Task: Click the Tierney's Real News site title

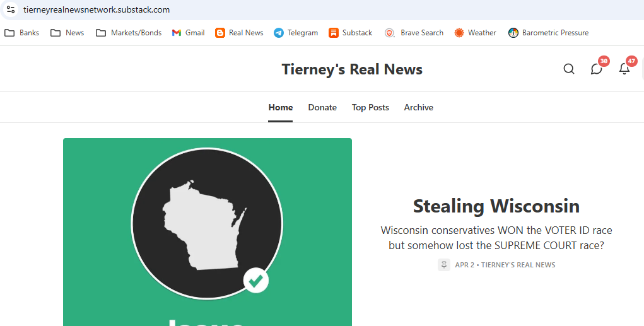Action: click(352, 69)
